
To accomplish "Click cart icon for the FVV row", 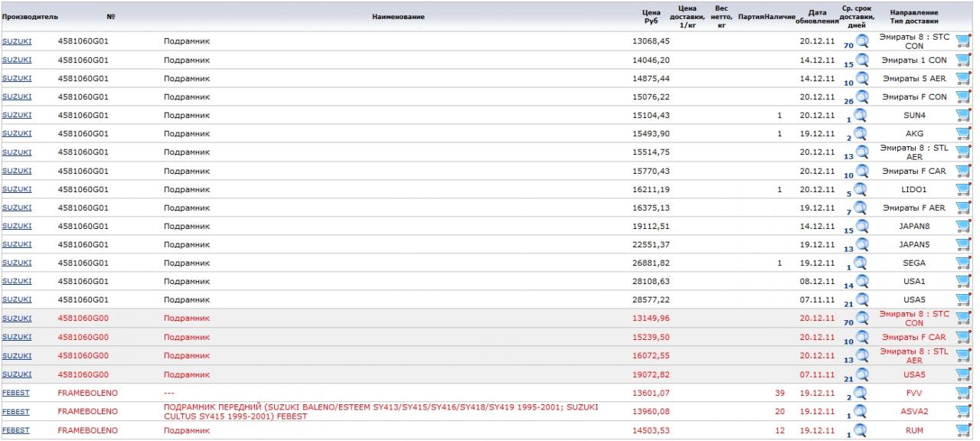I will pos(962,393).
